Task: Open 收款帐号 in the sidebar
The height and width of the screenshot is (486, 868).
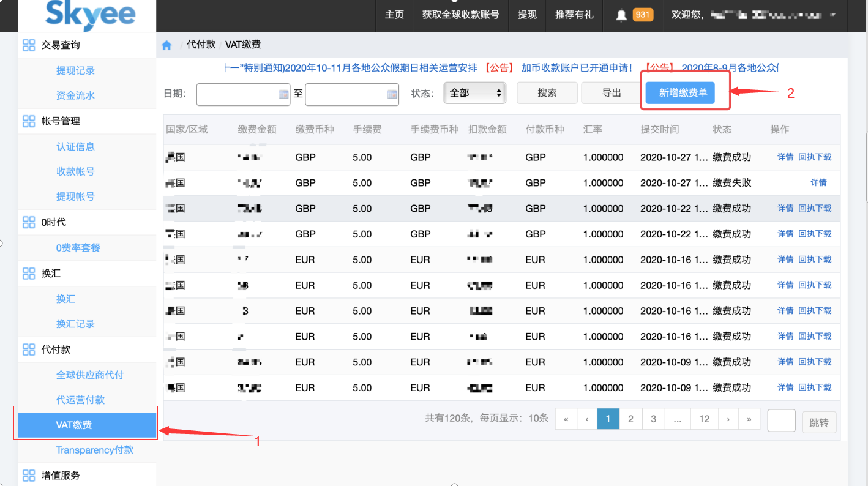Action: pos(76,171)
